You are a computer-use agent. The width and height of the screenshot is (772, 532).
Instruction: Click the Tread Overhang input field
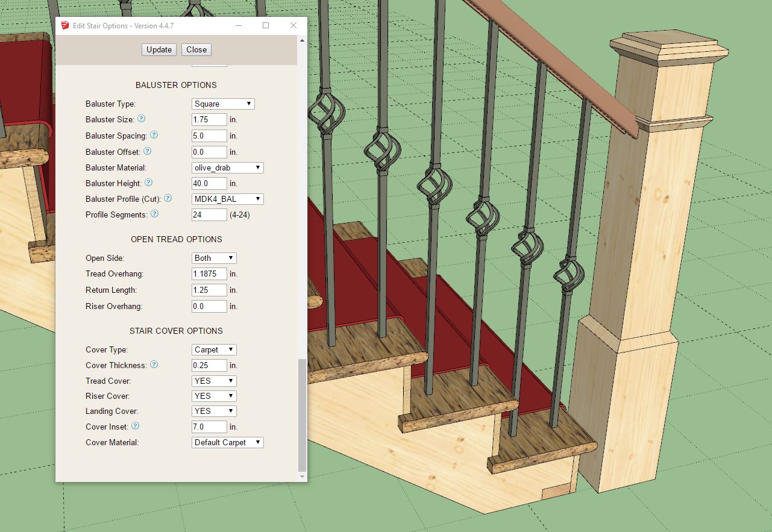(209, 274)
